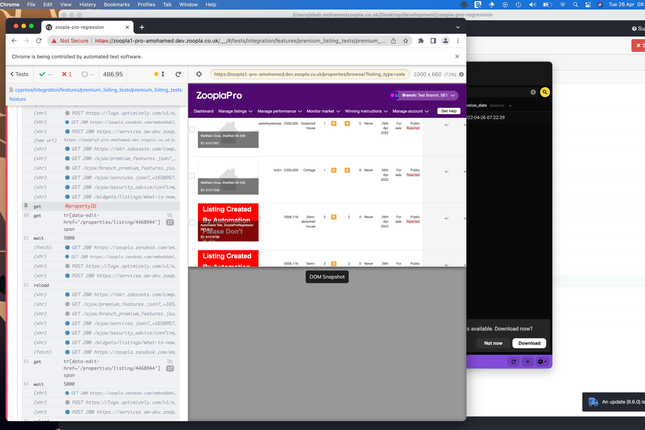Open Chrome side panel icon
Image resolution: width=645 pixels, height=430 pixels.
433,41
